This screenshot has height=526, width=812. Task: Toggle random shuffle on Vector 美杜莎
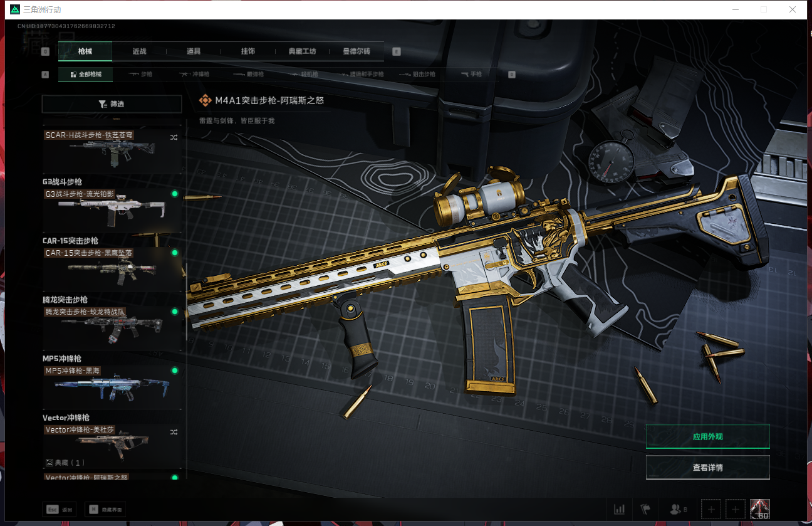pyautogui.click(x=174, y=432)
